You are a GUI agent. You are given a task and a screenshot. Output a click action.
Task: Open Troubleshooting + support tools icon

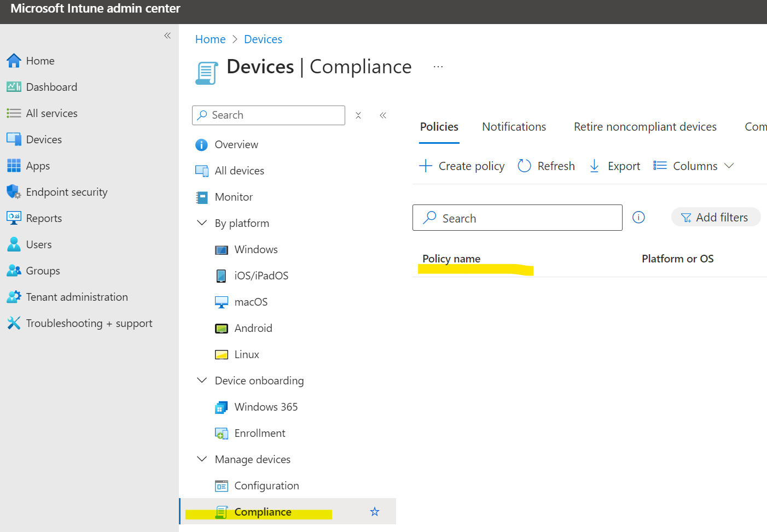tap(14, 323)
